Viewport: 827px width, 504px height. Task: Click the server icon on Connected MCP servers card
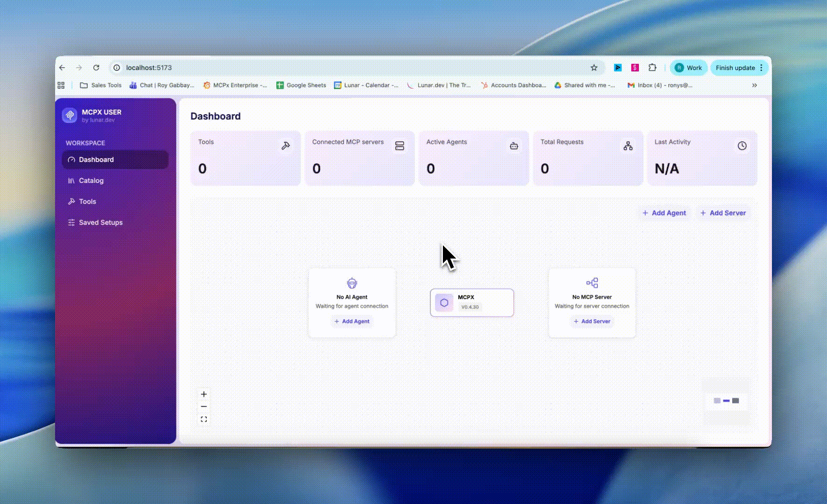[x=399, y=146]
